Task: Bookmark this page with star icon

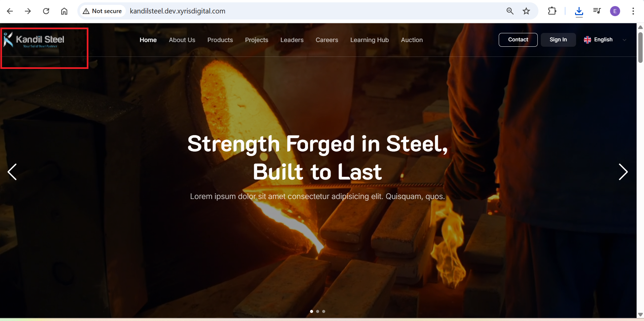Action: pyautogui.click(x=526, y=11)
